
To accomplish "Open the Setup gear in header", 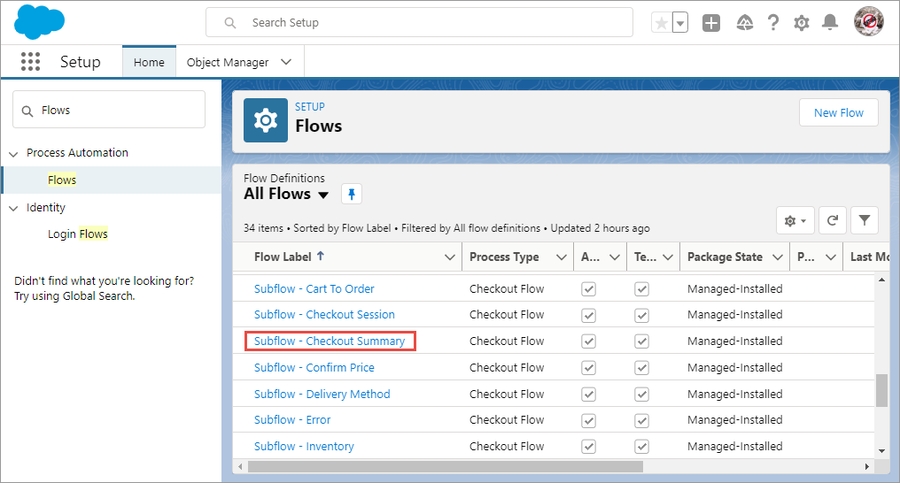I will (x=801, y=23).
